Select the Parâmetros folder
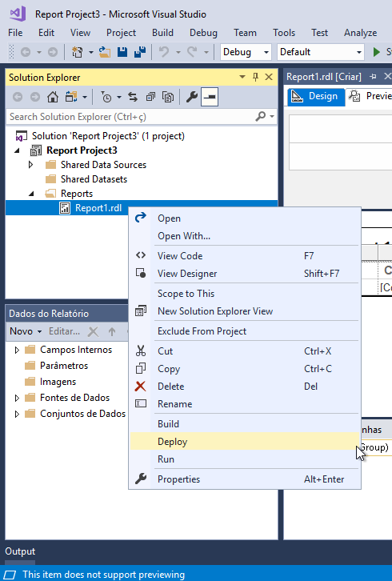392x581 pixels. click(64, 366)
